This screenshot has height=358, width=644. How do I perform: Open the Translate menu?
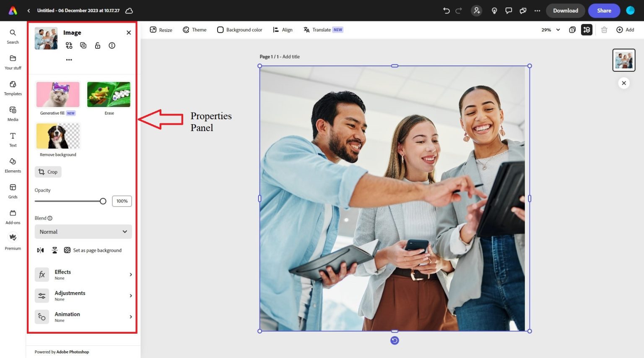(x=322, y=29)
